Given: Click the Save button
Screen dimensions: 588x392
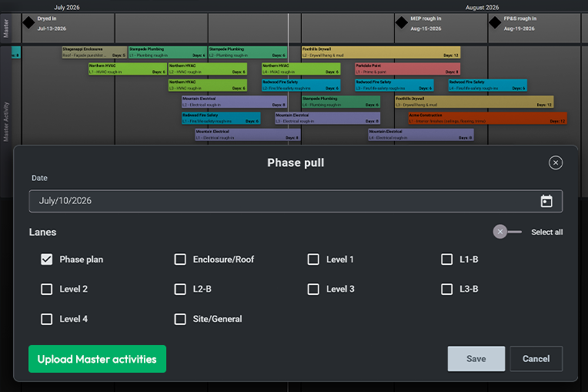Looking at the screenshot, I should 476,359.
